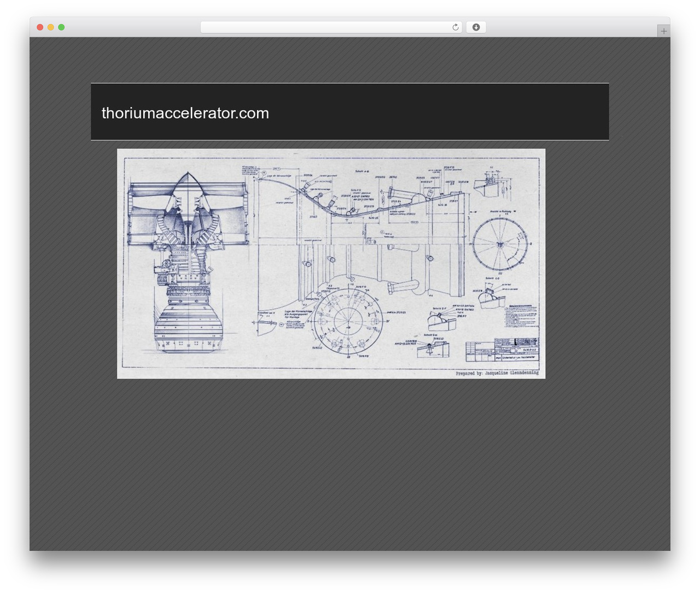Minimize the window with yellow button
Screen dimensions: 700x593
50,27
